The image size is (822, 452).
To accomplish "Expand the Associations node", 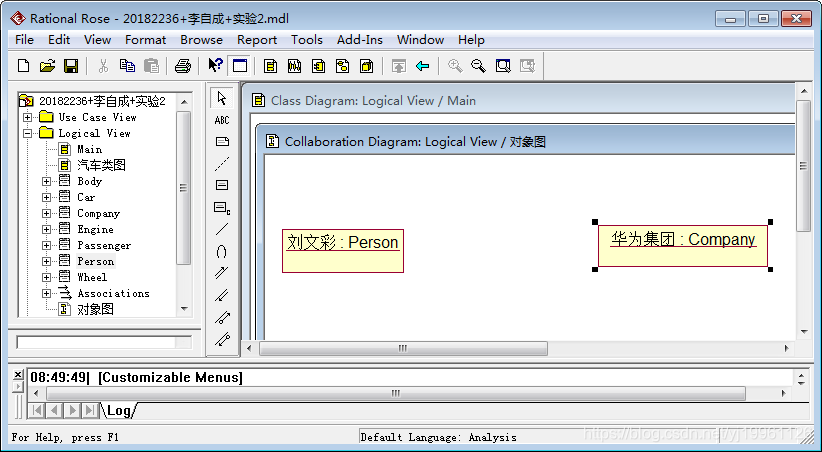I will pyautogui.click(x=47, y=294).
